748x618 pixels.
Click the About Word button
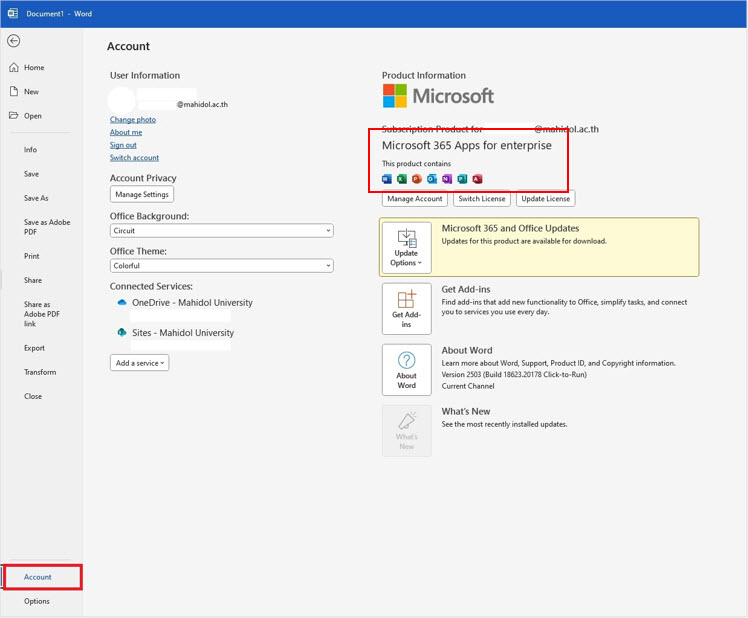407,370
